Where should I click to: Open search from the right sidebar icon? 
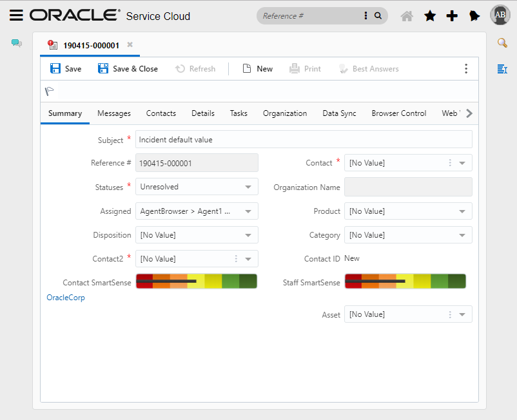coord(502,43)
